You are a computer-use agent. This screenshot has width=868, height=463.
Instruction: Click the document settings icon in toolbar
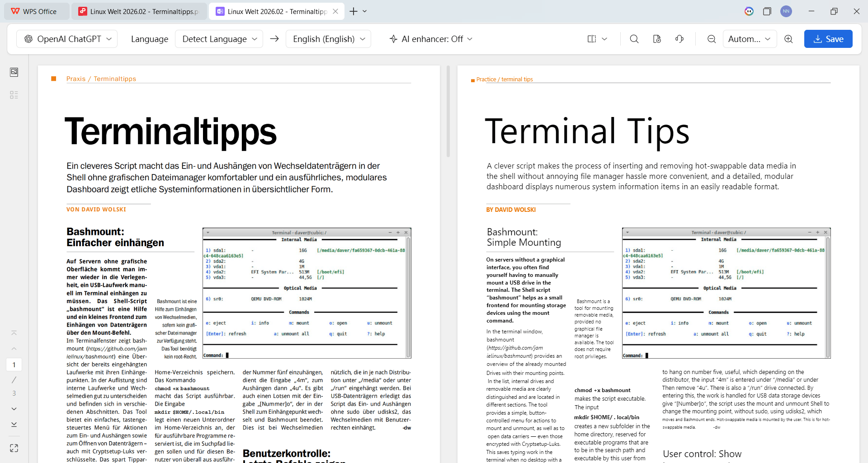click(x=657, y=39)
